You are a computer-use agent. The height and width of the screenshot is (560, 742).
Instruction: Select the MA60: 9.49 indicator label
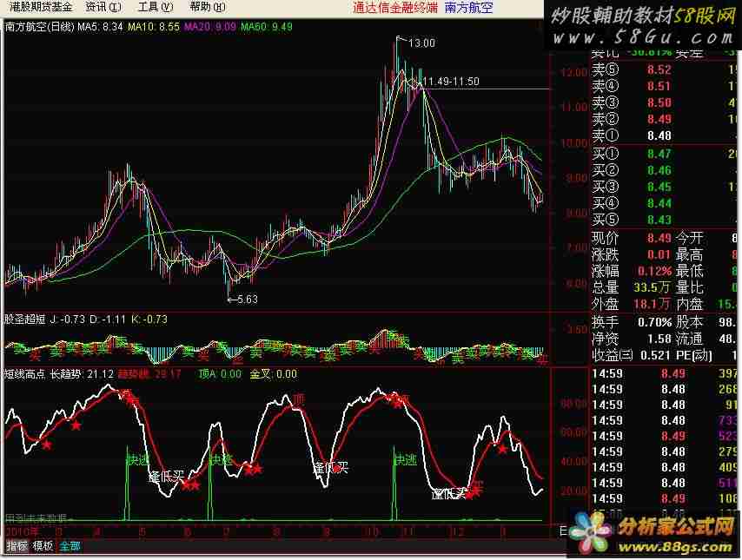[267, 27]
